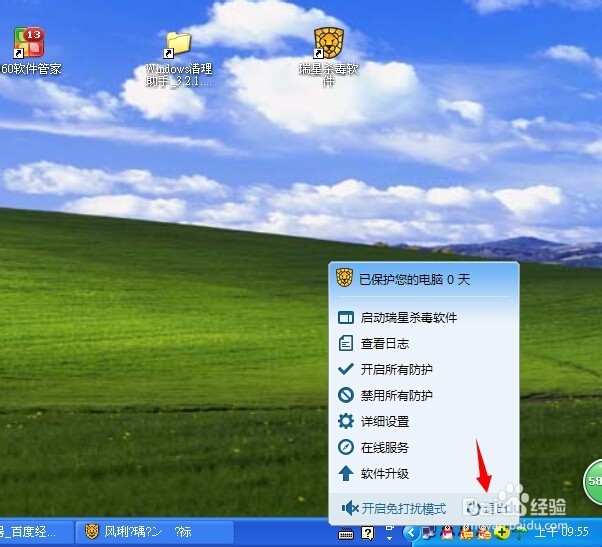Click the yellow-green plus 360 tray icon
This screenshot has height=547, width=602.
coord(502,533)
